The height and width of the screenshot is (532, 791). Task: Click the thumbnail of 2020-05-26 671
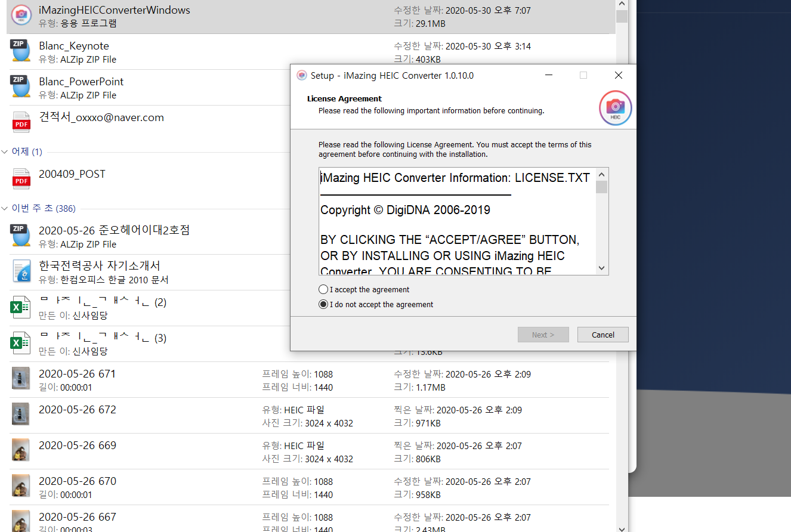(x=20, y=379)
